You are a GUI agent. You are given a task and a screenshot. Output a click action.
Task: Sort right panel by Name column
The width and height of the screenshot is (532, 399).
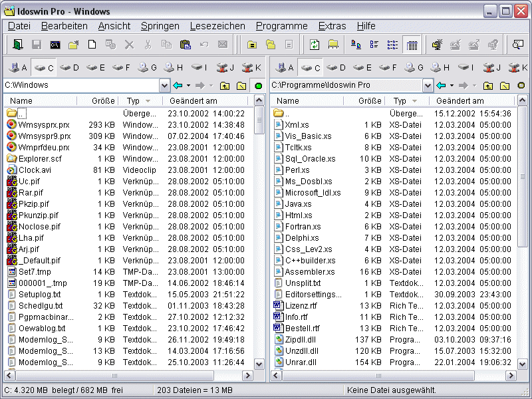(x=307, y=101)
